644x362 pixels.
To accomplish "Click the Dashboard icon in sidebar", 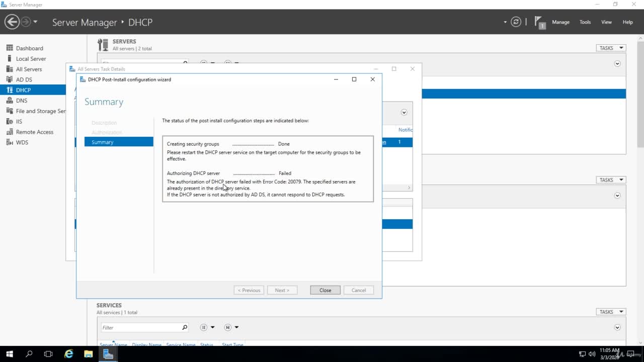I will pyautogui.click(x=9, y=48).
